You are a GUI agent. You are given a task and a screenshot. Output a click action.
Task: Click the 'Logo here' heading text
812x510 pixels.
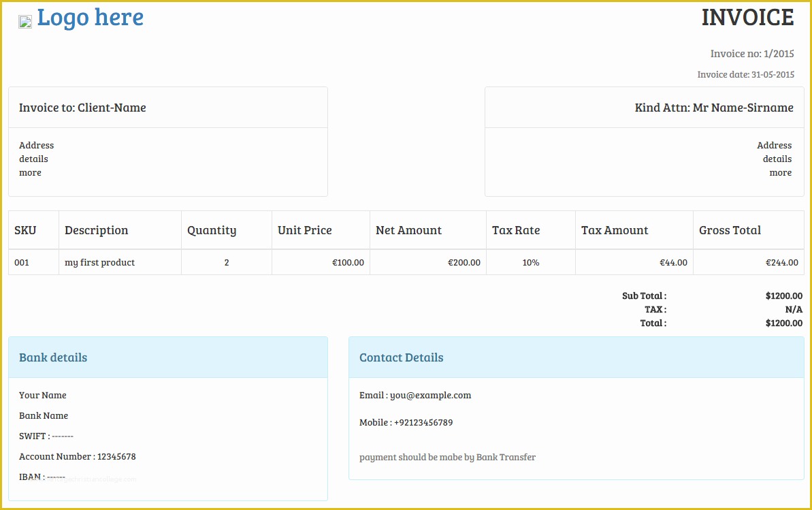90,17
